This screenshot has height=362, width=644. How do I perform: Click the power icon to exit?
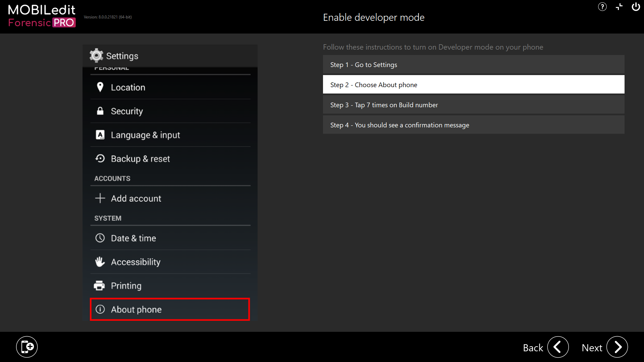pyautogui.click(x=636, y=7)
